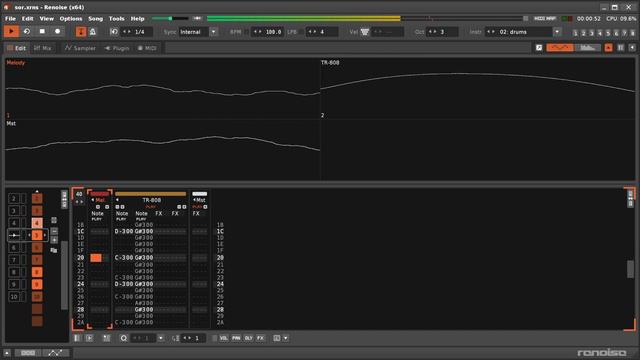Collapse the TR-808 track column arrow
Viewport: 640px width, 360px height.
(117, 200)
